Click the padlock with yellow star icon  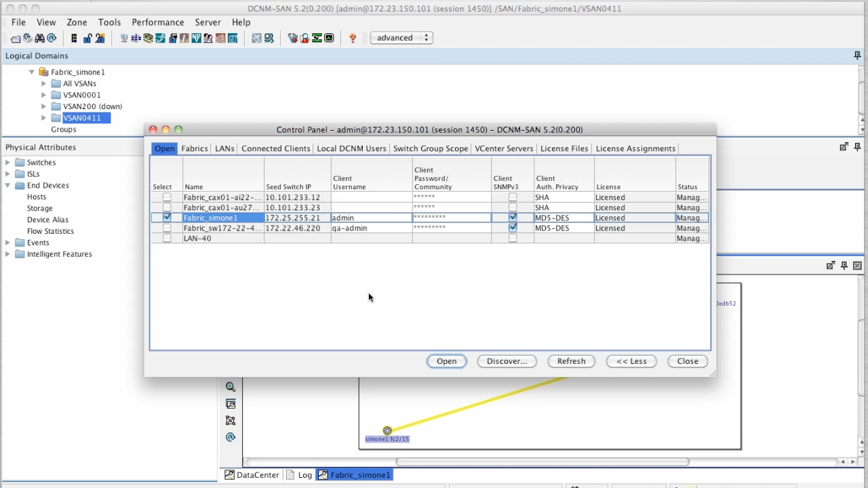pos(100,38)
